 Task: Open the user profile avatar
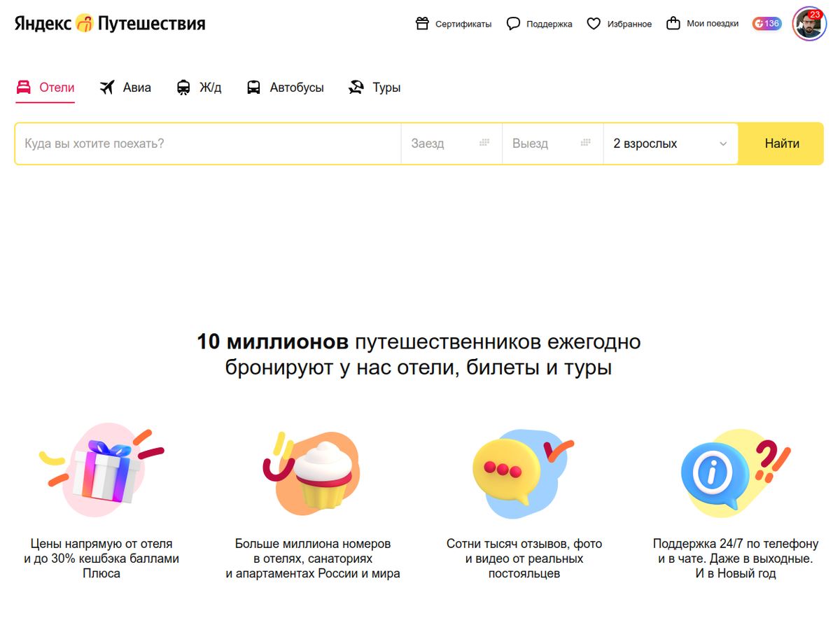(808, 24)
